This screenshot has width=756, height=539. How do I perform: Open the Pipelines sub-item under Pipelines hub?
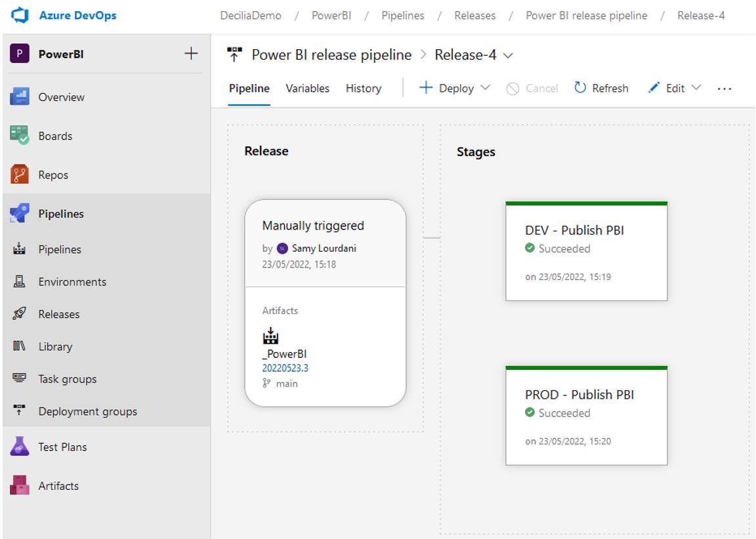[60, 250]
